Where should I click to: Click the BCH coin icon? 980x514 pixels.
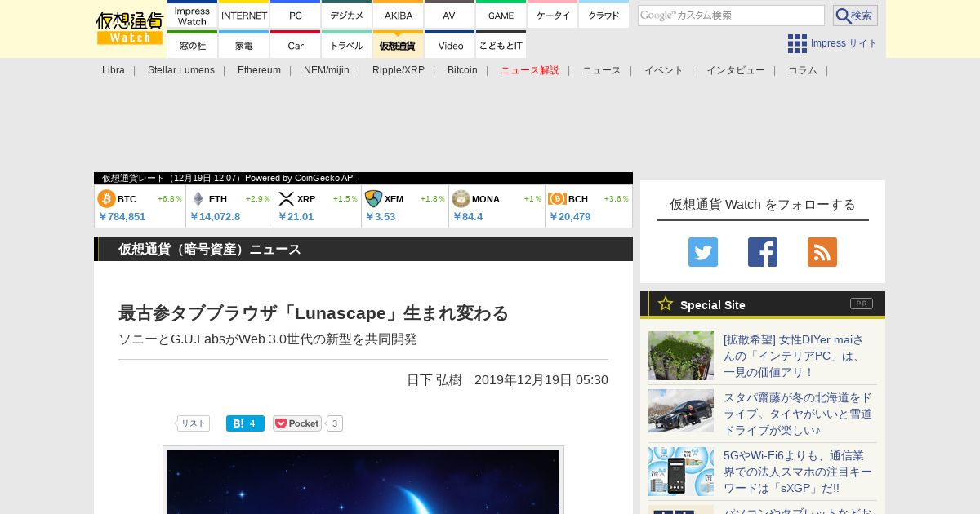coord(557,199)
